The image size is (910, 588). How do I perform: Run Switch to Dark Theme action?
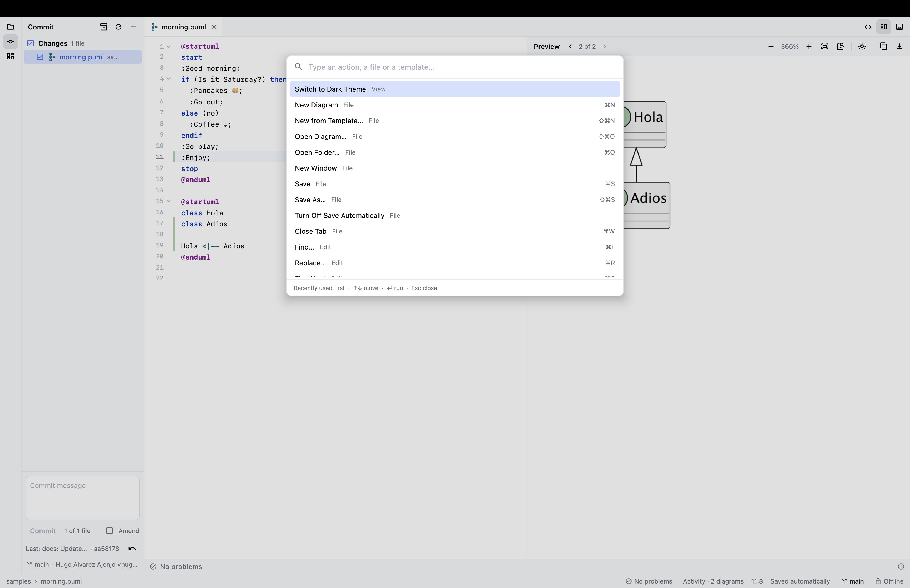tap(455, 89)
